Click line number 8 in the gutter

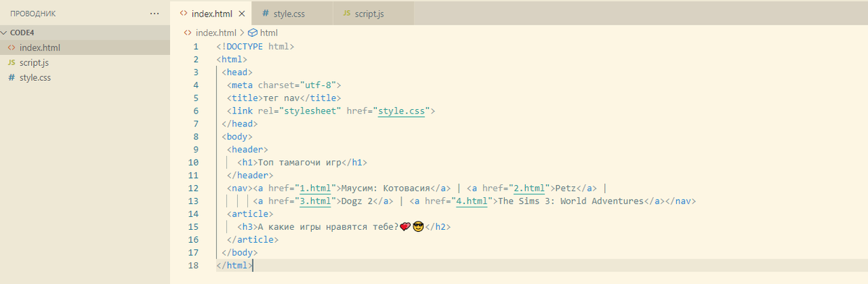tap(196, 137)
